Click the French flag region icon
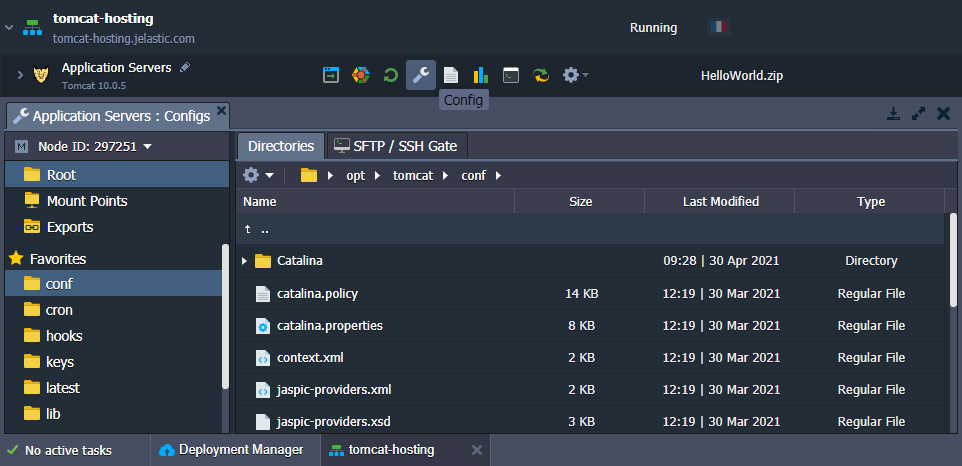The height and width of the screenshot is (466, 962). pos(718,27)
